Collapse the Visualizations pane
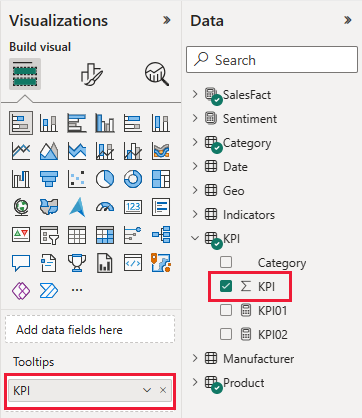The height and width of the screenshot is (418, 362). pos(167,21)
